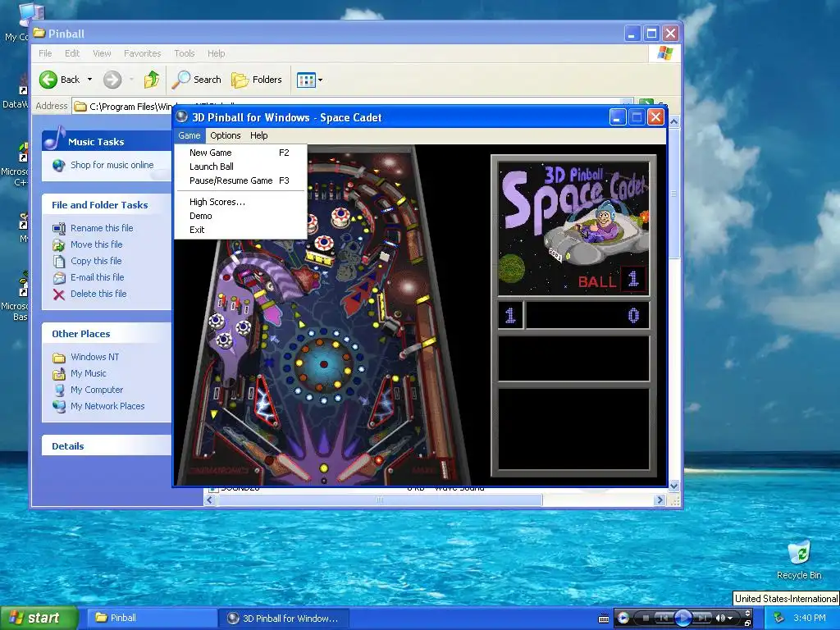Select New Game in the Game menu

(240, 153)
